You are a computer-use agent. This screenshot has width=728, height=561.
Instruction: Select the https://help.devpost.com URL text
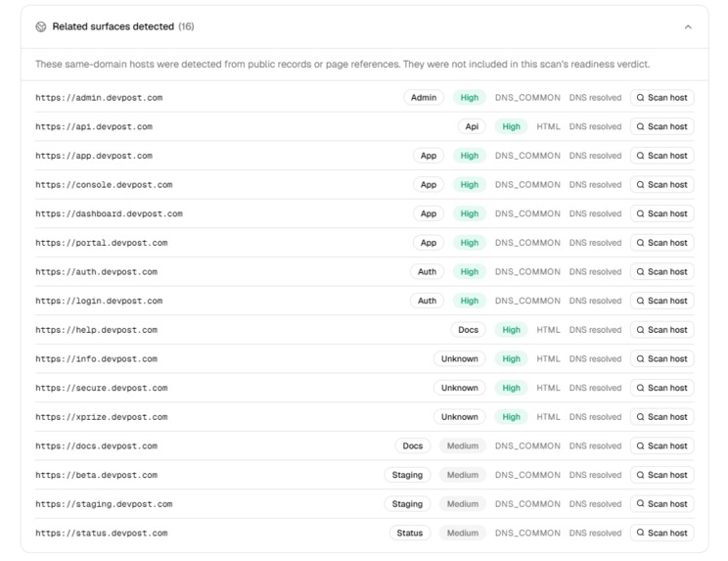coord(97,330)
